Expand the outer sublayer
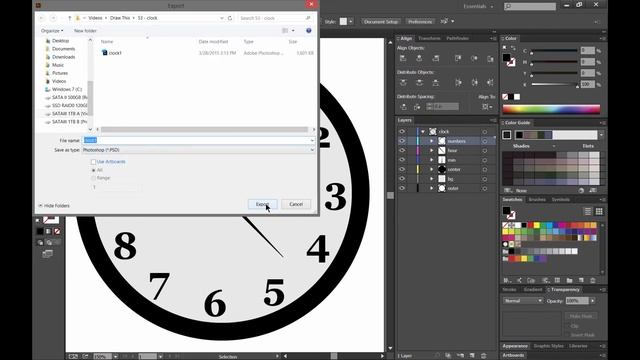 (431, 188)
